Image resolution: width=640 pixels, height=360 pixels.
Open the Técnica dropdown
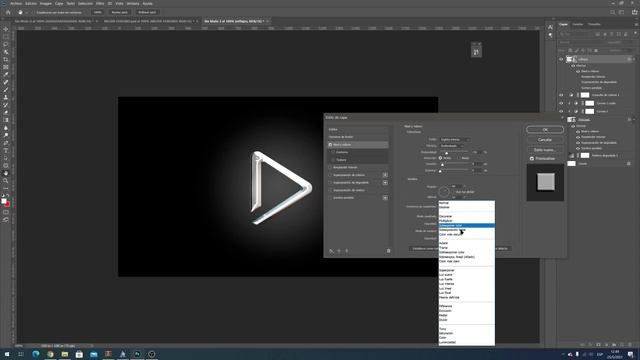(x=451, y=146)
